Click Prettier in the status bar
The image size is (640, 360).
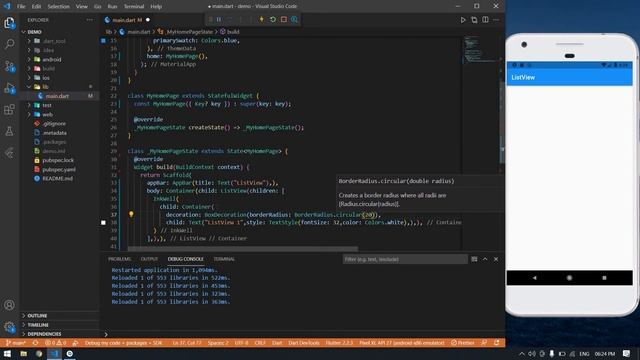463,343
